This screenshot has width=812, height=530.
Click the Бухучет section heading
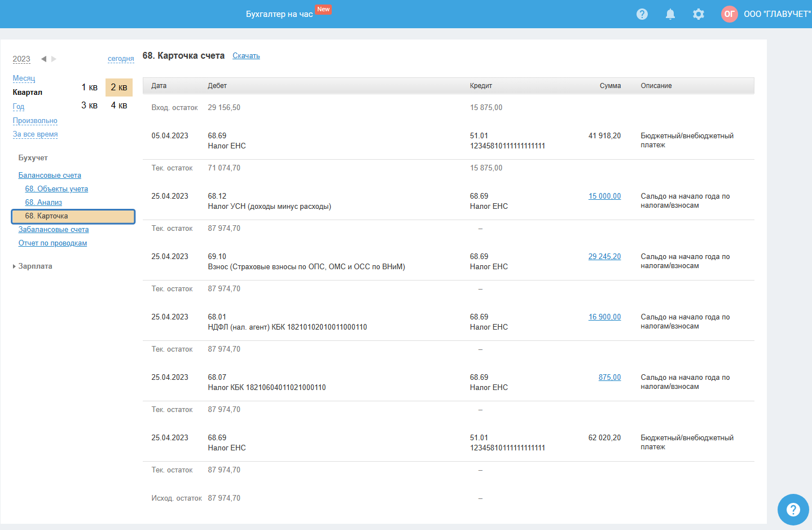pyautogui.click(x=33, y=158)
